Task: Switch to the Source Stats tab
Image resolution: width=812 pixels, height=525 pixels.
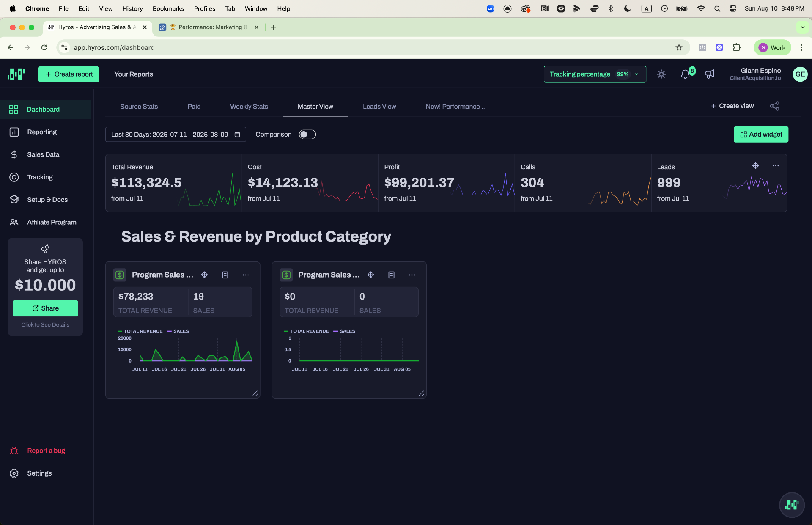Action: [139, 107]
